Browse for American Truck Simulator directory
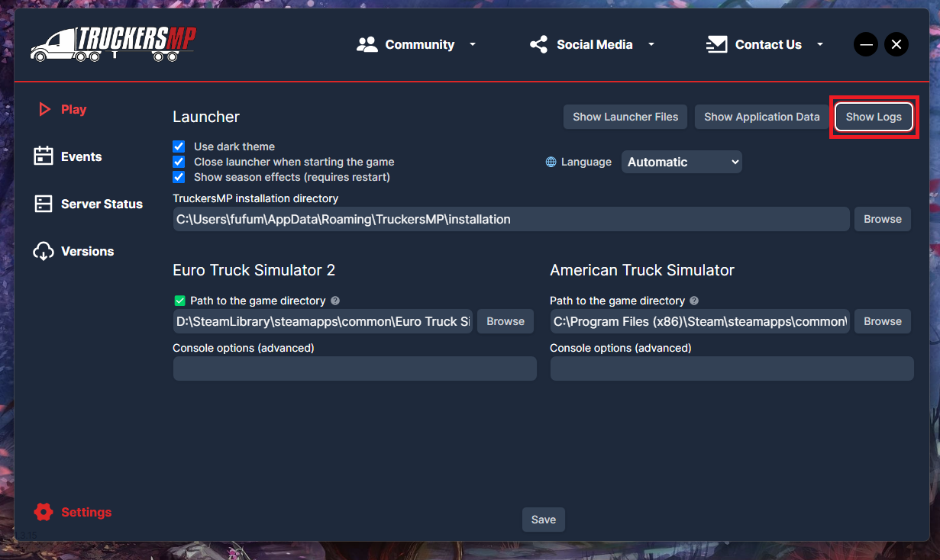Image resolution: width=940 pixels, height=560 pixels. coord(883,321)
